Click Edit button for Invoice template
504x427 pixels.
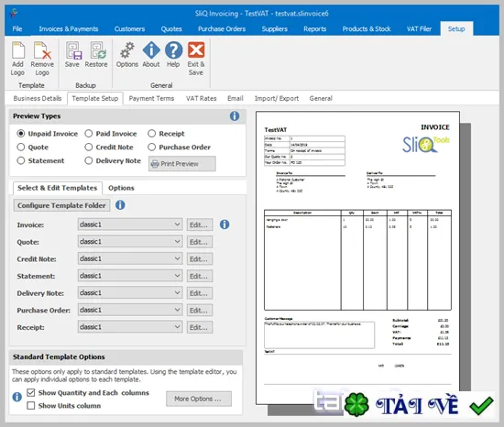(200, 224)
